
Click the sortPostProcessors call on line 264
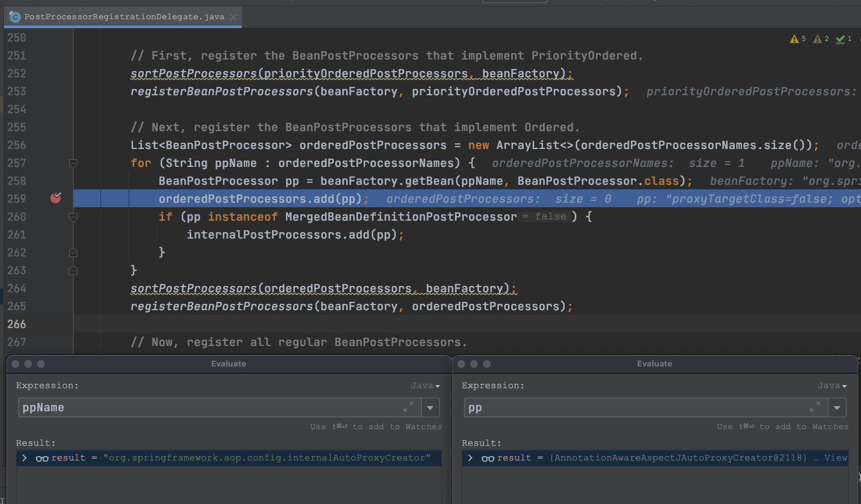click(x=324, y=288)
